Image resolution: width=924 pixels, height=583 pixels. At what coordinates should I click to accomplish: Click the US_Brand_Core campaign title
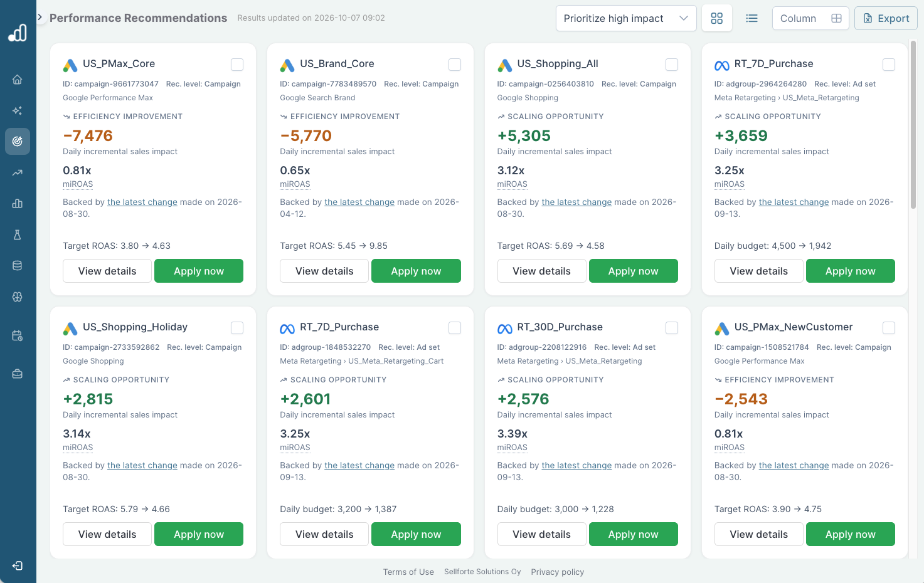coord(337,64)
